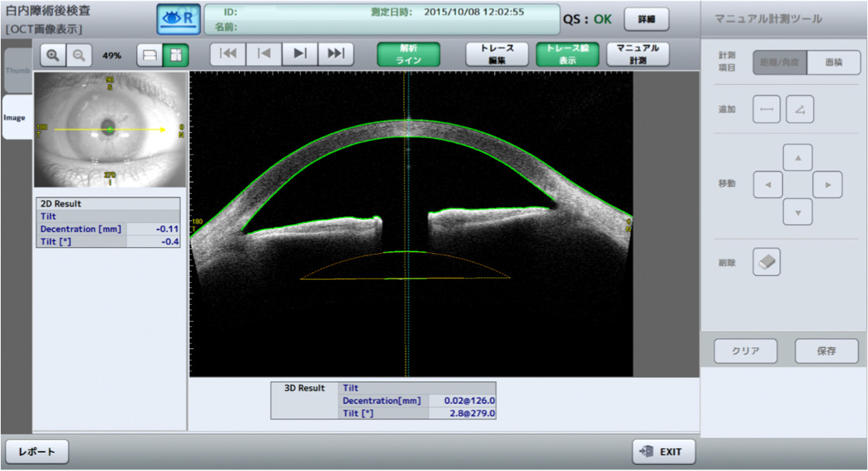Open the 詳細 details button
Screen dimensions: 868x471
646,19
